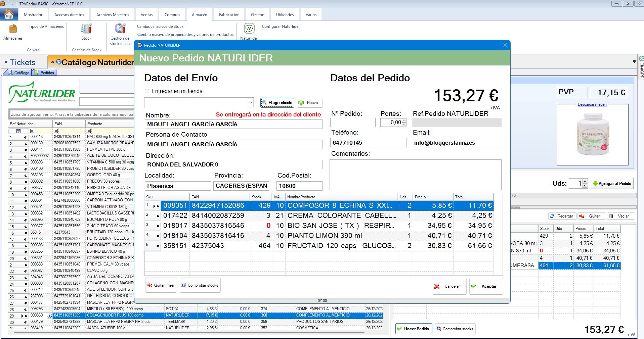The width and height of the screenshot is (644, 339).
Task: Select order row BIO SAN JOSE
Action: 319,226
